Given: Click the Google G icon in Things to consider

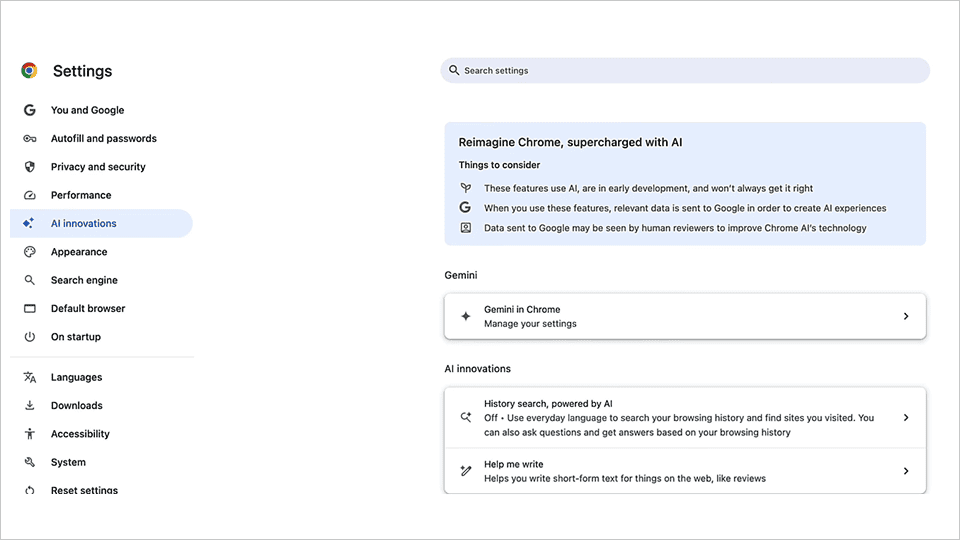Looking at the screenshot, I should 465,208.
